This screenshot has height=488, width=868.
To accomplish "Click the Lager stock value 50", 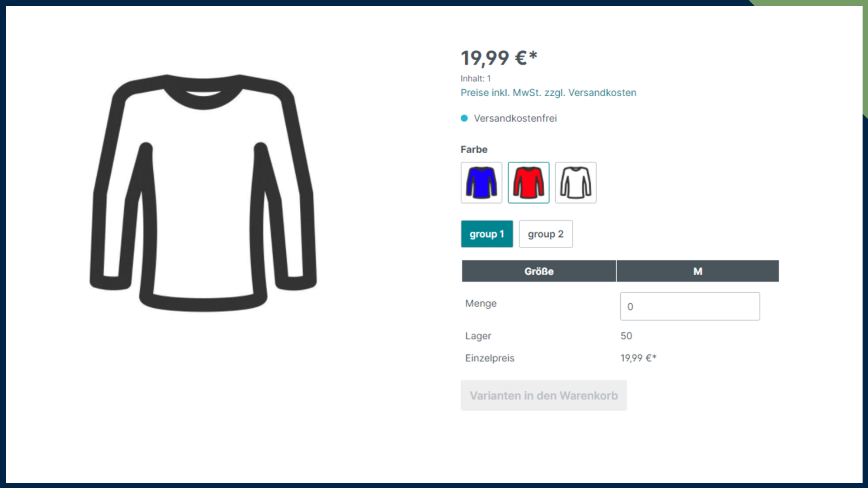I will pyautogui.click(x=626, y=336).
